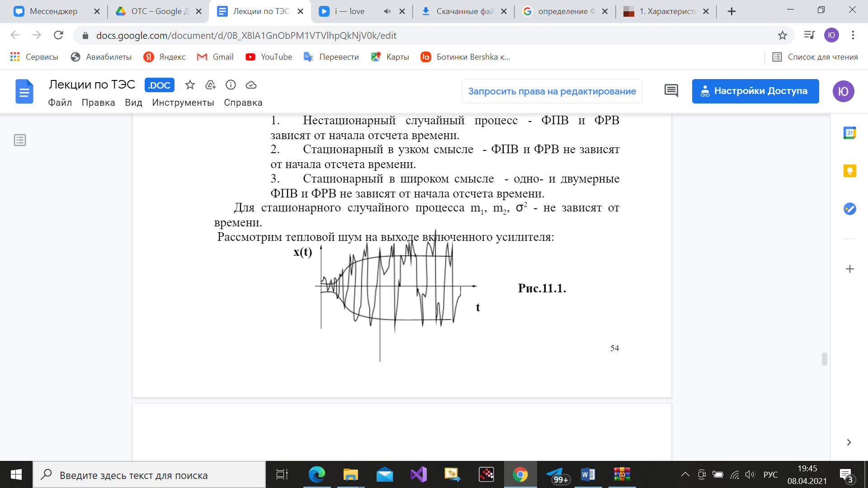Open the Сервисы apps bookmark
This screenshot has height=488, width=868.
[x=34, y=57]
